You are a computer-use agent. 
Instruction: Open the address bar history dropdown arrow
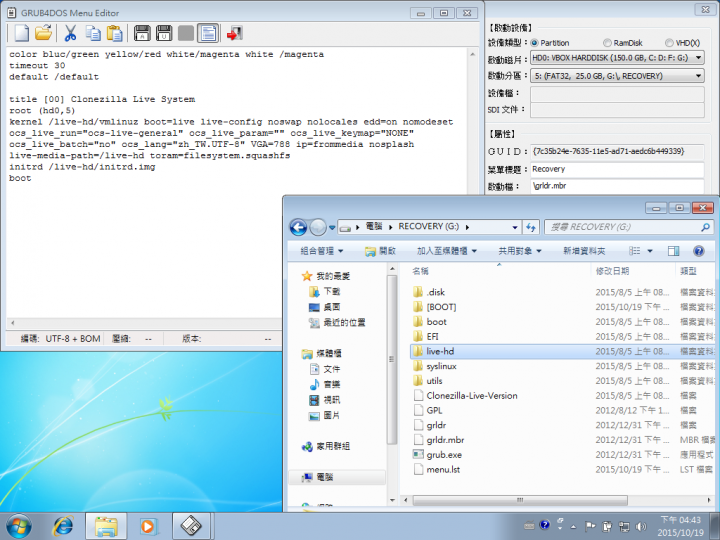(x=515, y=227)
